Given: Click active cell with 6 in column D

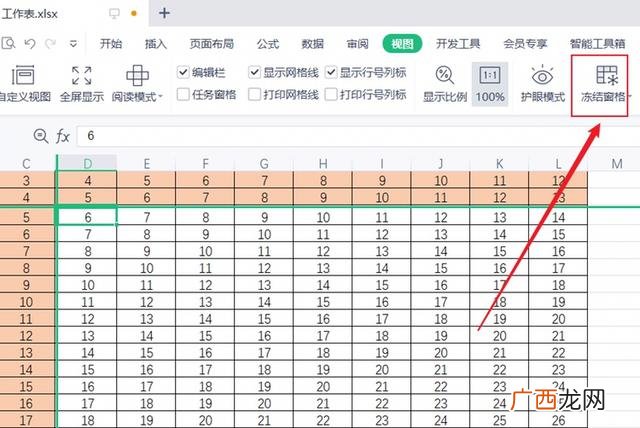Looking at the screenshot, I should click(x=87, y=216).
